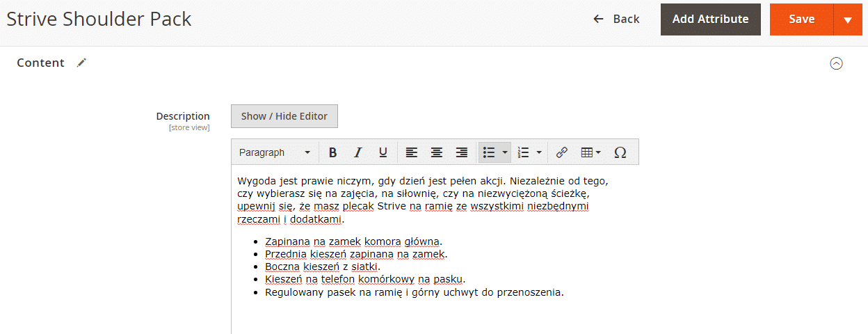Toggle italic formatting in editor
The image size is (868, 334).
click(x=357, y=152)
